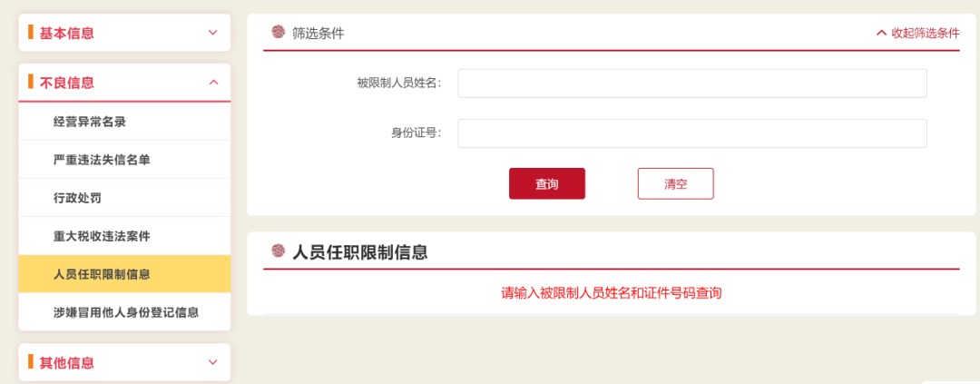The width and height of the screenshot is (980, 384).
Task: Expand the 其他信息 section chevron
Action: 213,362
